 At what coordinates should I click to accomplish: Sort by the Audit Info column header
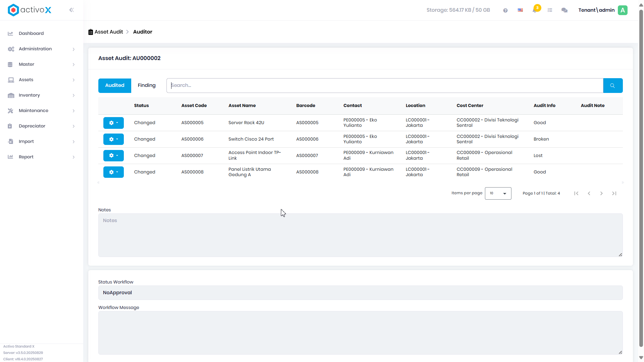(544, 106)
